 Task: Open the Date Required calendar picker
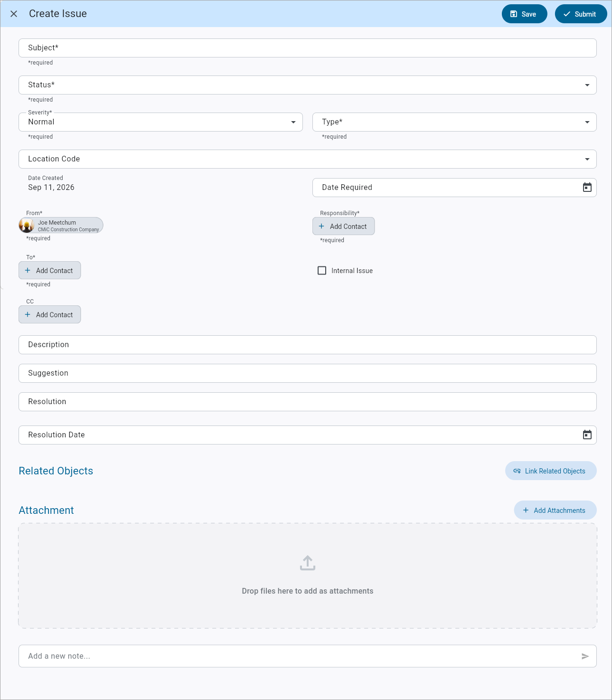pyautogui.click(x=587, y=188)
